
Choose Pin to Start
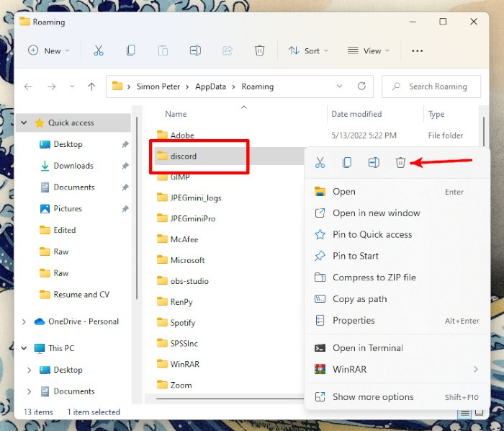[x=397, y=256]
